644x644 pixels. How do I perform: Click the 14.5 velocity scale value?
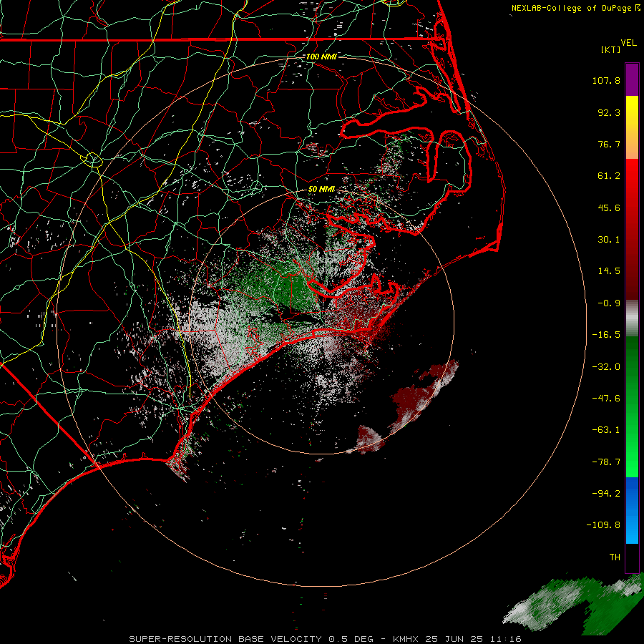pyautogui.click(x=609, y=271)
